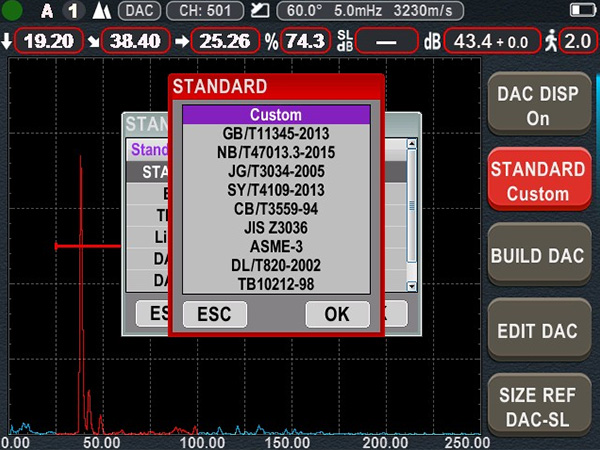Screen dimensions: 600x450
Task: Select CB/T3559-94 standard
Action: pyautogui.click(x=276, y=209)
